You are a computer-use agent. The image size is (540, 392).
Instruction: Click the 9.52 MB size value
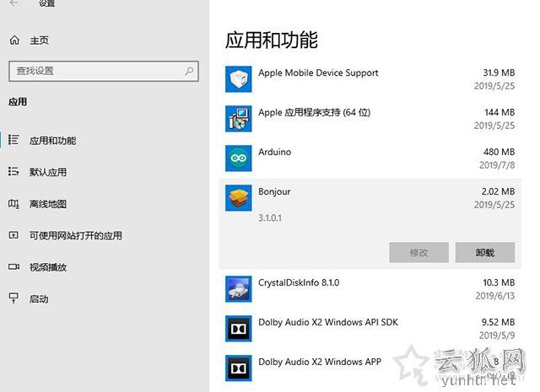(x=498, y=322)
